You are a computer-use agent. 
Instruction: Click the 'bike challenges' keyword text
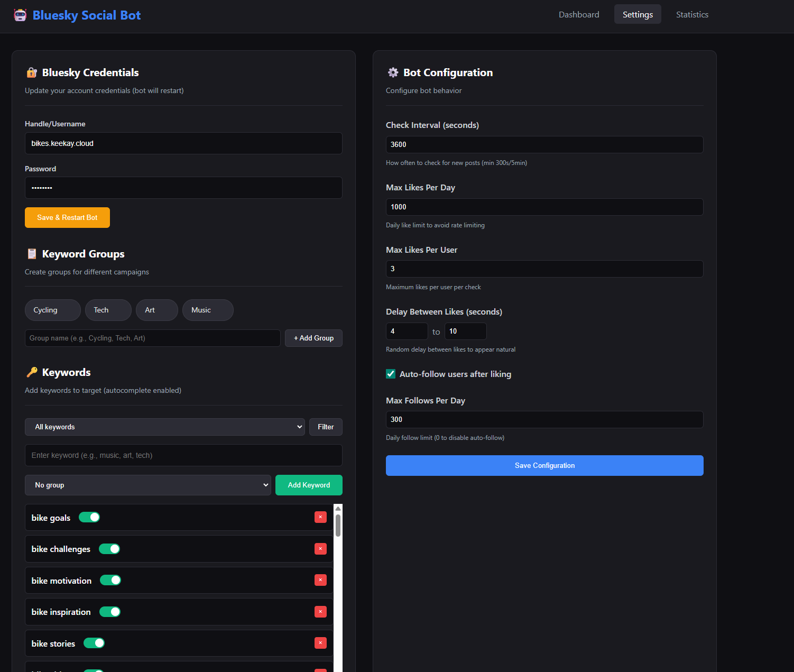coord(61,549)
